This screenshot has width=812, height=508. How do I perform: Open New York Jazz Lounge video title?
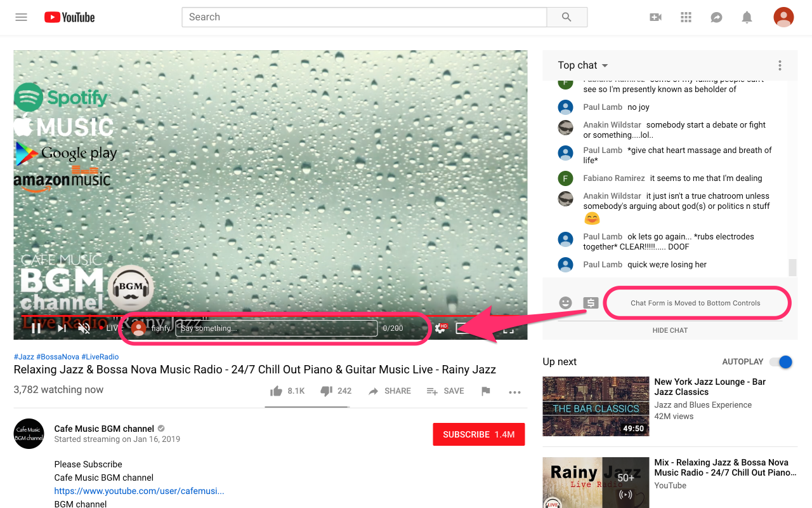710,387
